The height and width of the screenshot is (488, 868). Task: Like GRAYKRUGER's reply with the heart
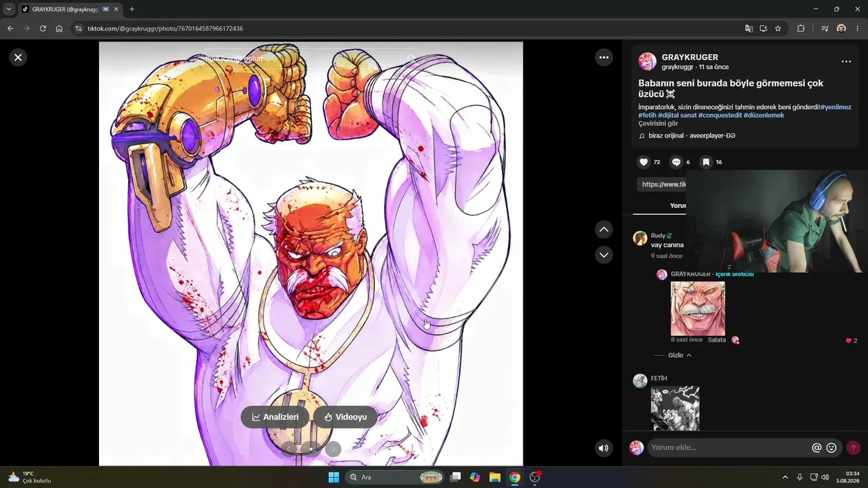(848, 340)
